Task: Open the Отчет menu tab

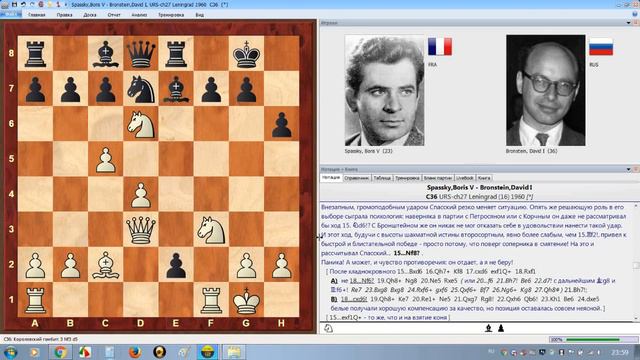Action: click(114, 15)
